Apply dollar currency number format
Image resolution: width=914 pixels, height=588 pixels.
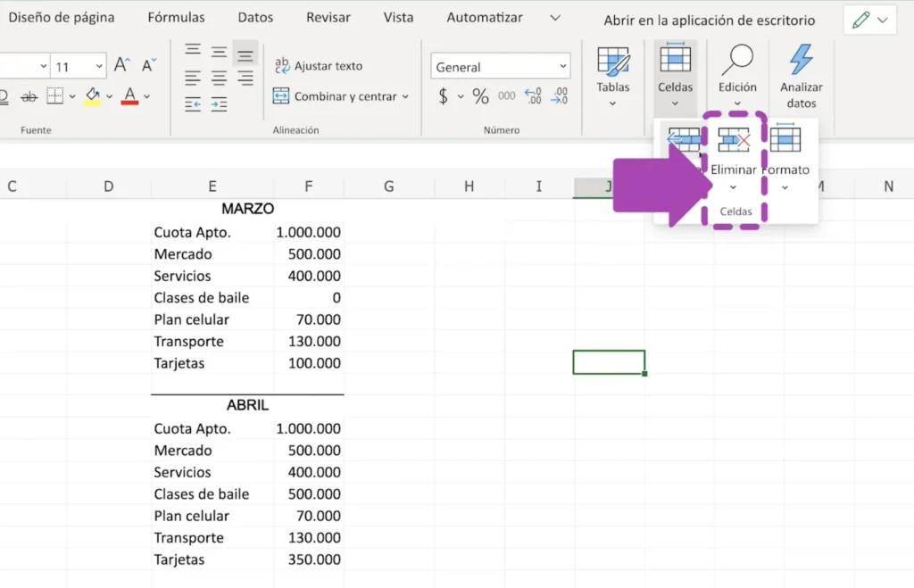[444, 96]
